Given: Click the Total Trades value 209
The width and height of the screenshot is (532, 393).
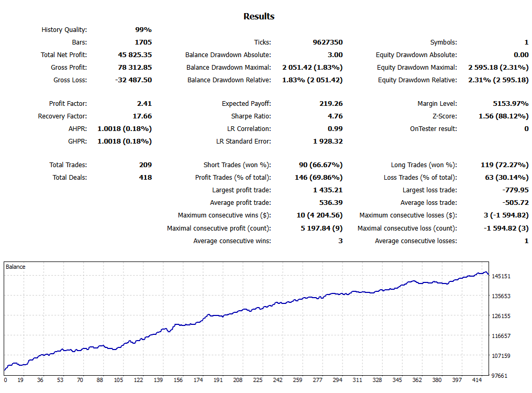Looking at the screenshot, I should pyautogui.click(x=145, y=165).
